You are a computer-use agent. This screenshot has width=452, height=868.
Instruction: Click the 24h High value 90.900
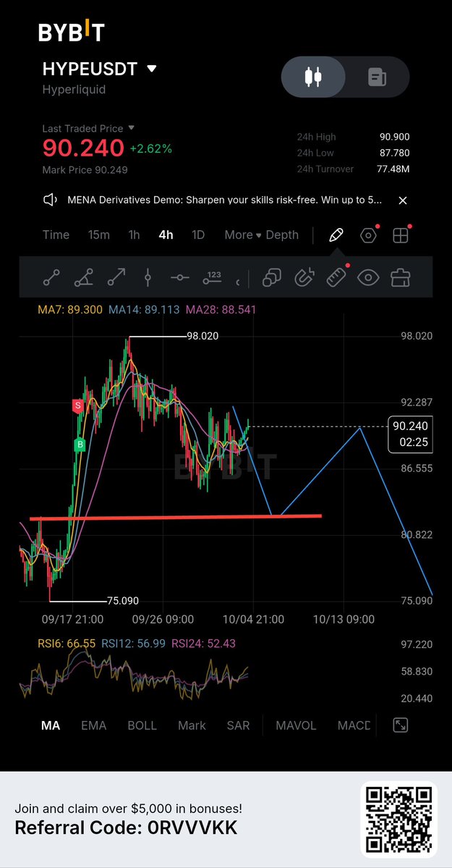pyautogui.click(x=394, y=137)
